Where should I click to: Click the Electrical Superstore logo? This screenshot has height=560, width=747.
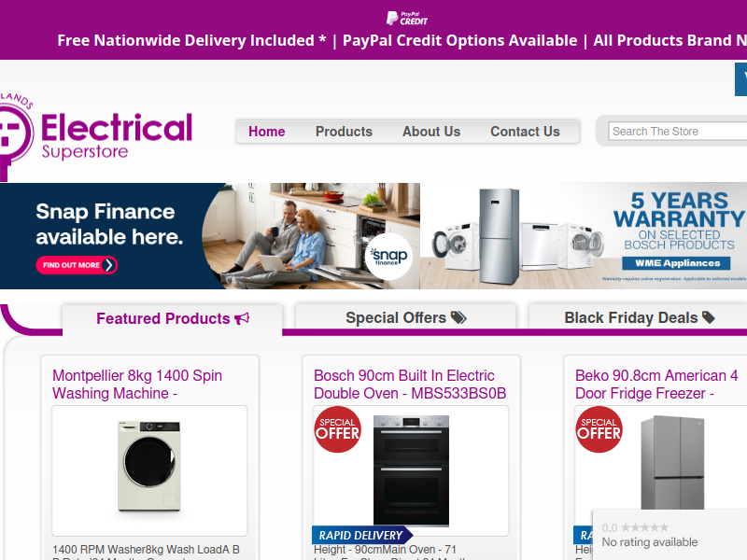click(x=96, y=135)
